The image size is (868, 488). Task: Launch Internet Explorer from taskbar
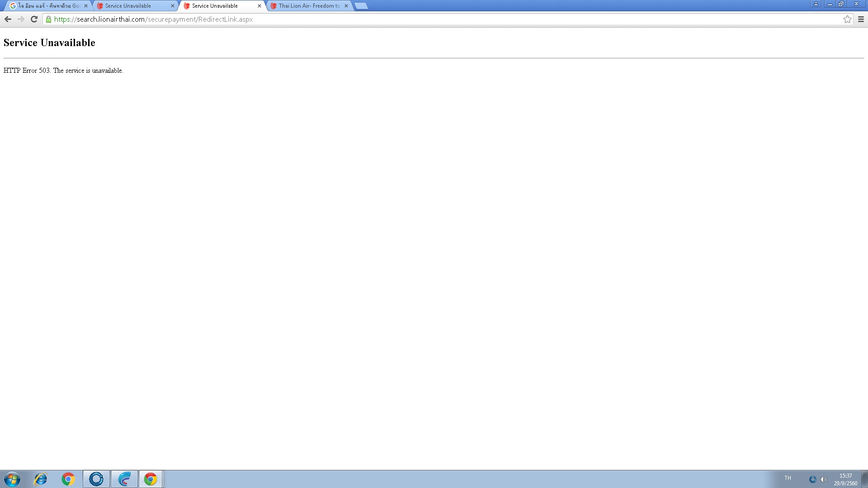pyautogui.click(x=41, y=479)
